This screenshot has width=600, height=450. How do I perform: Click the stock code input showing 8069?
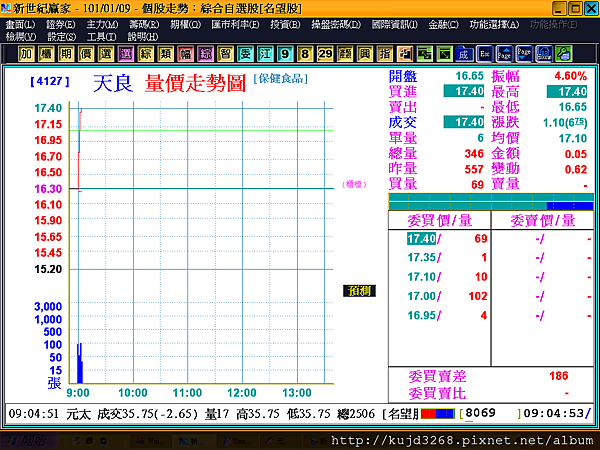[x=492, y=413]
